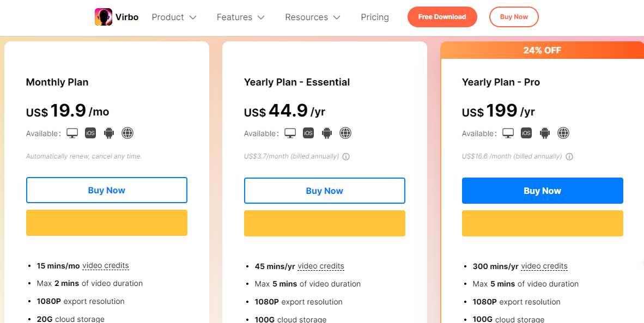Open the video credits link in Yearly Essential
The width and height of the screenshot is (644, 323).
(x=321, y=266)
